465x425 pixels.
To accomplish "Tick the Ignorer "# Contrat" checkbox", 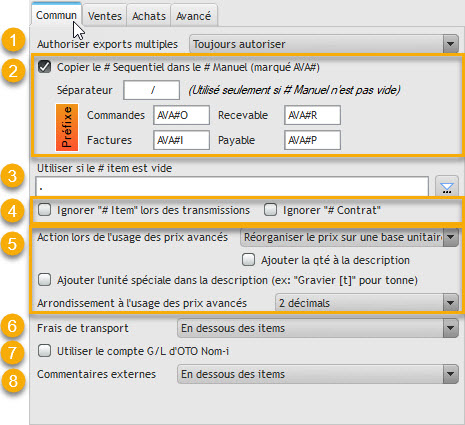I will (x=270, y=210).
